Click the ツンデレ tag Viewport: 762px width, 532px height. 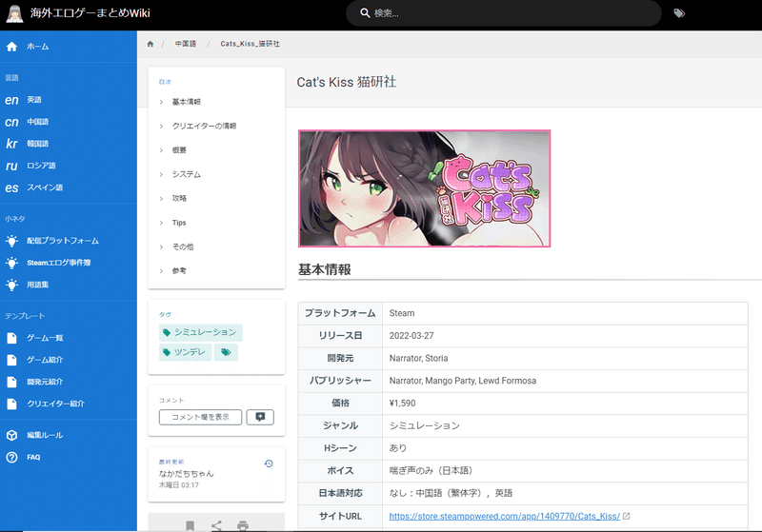tap(185, 352)
